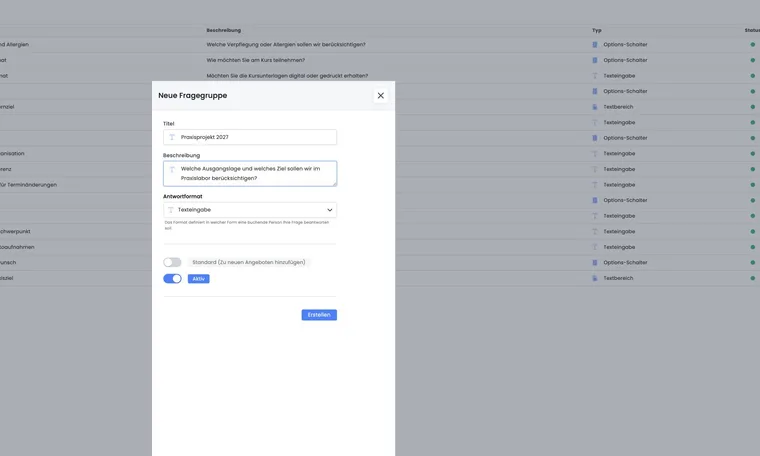Click the Texteingabe icon in the 'renz' row

tap(595, 169)
